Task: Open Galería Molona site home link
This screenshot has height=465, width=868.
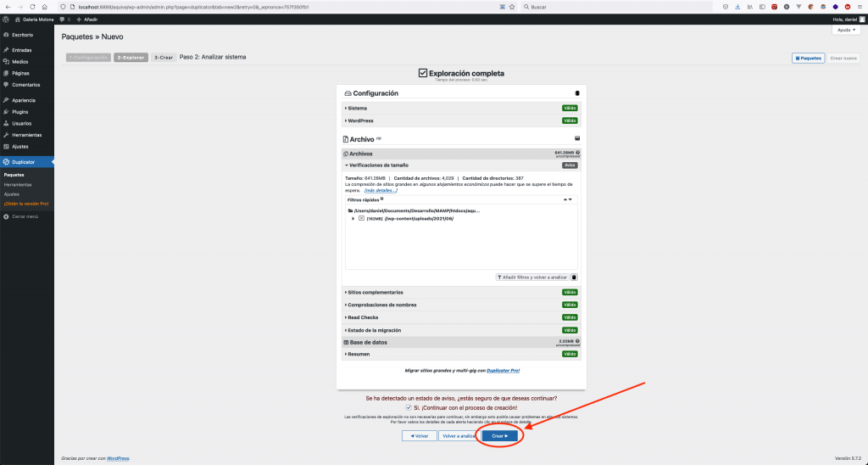Action: 34,19
